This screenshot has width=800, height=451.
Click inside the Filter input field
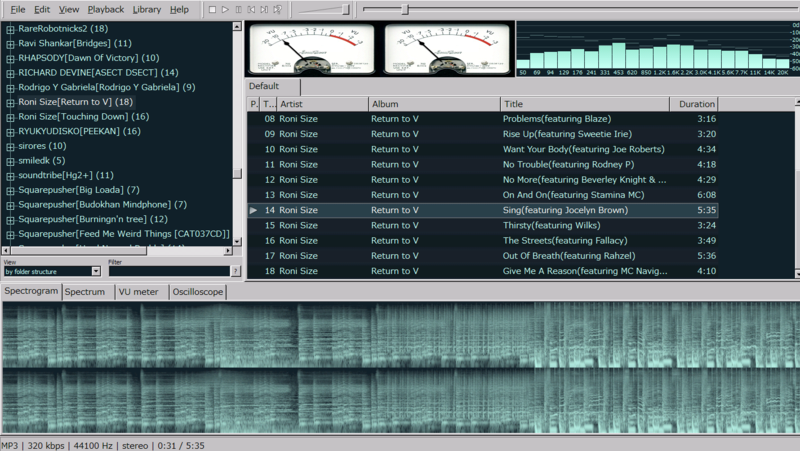[169, 271]
